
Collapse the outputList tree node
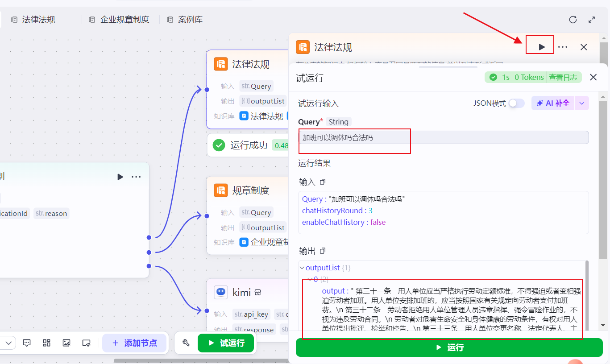pyautogui.click(x=302, y=268)
